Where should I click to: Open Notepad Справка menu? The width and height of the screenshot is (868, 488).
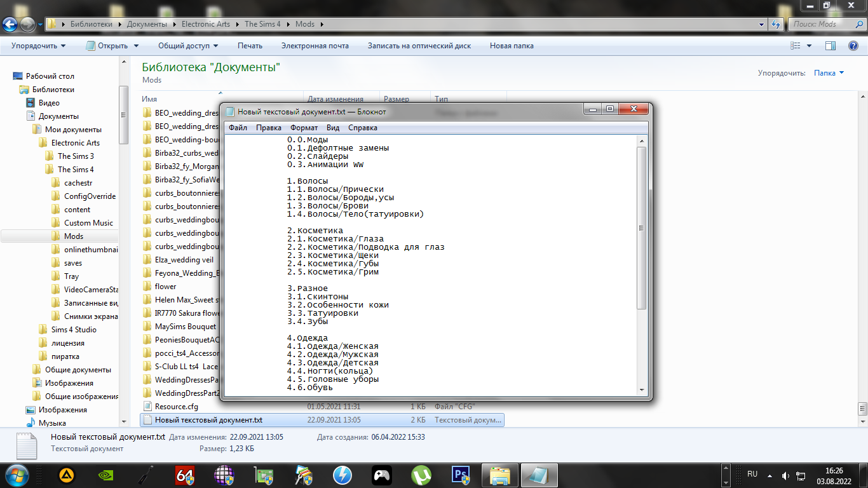(363, 128)
